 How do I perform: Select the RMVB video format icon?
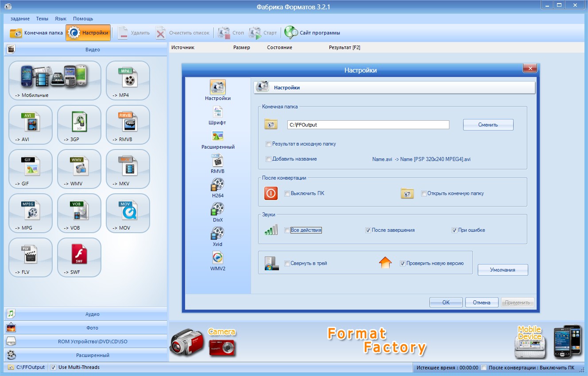128,125
